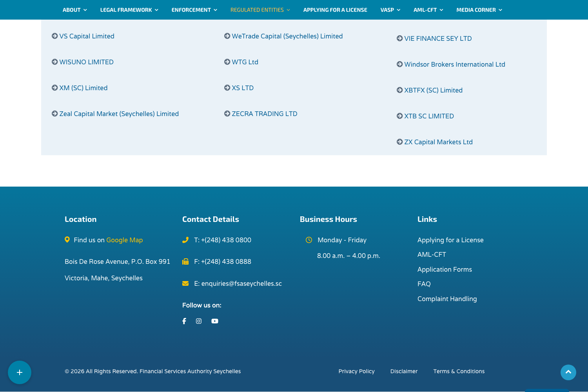This screenshot has height=392, width=588.
Task: Open Windsor Brokers International Ltd entry
Action: [x=455, y=64]
